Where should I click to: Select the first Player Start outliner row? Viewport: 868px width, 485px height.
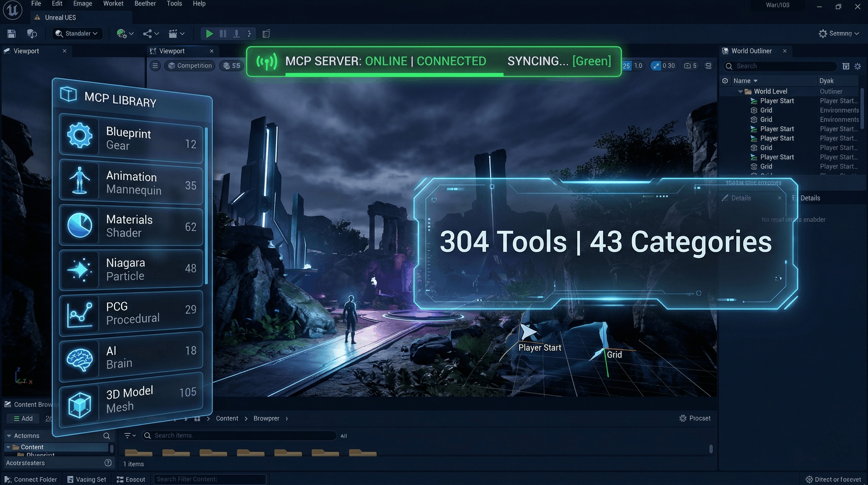point(791,101)
